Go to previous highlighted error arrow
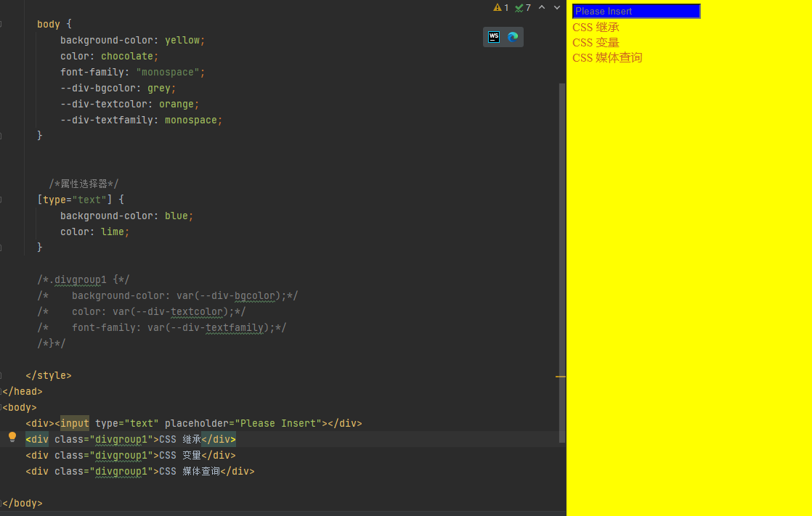The width and height of the screenshot is (812, 516). point(542,8)
